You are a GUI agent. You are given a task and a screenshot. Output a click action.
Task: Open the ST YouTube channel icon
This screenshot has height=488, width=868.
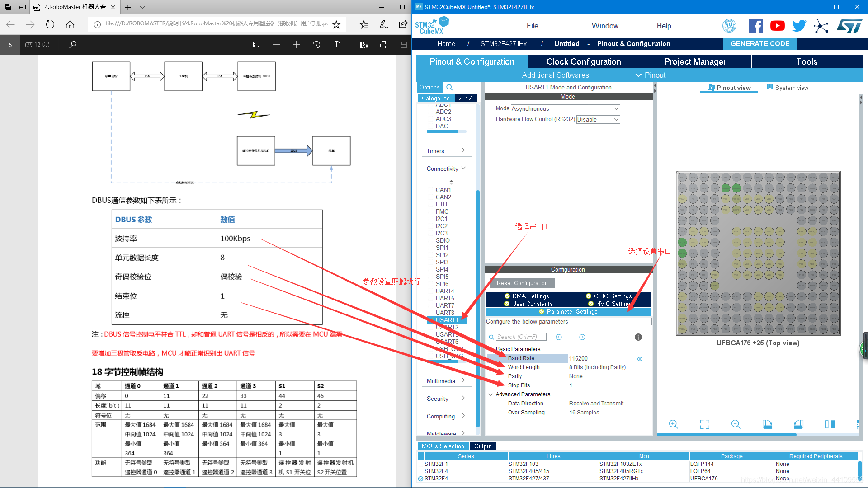click(x=777, y=26)
